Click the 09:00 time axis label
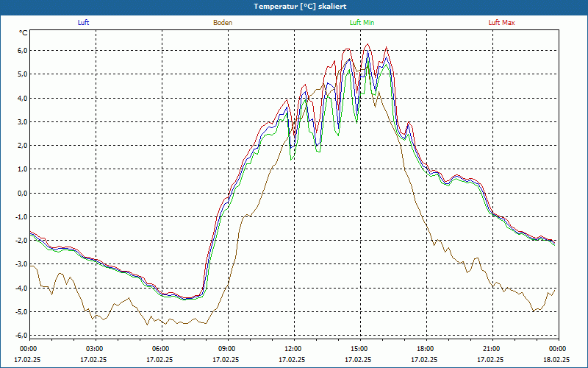 (227, 349)
